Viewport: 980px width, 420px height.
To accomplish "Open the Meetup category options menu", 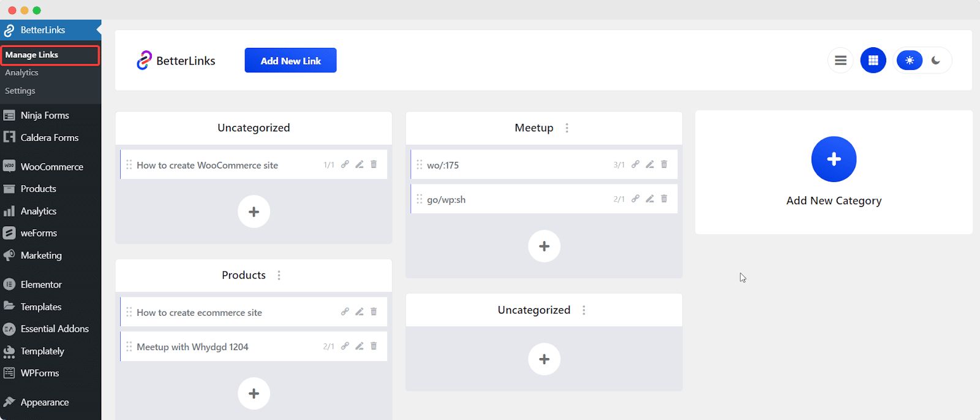I will coord(567,128).
